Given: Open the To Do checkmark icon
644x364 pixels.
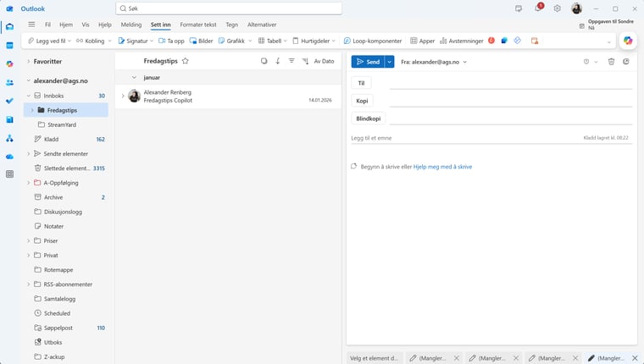Looking at the screenshot, I should [10, 101].
